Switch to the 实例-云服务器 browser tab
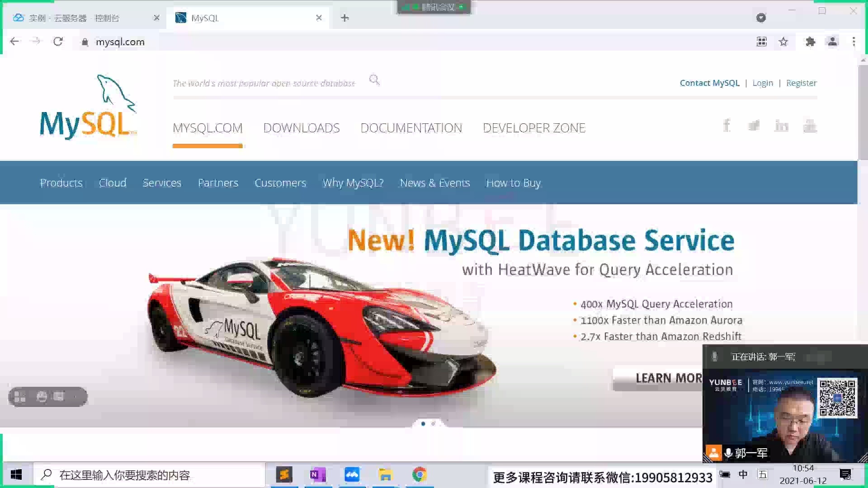This screenshot has width=868, height=488. (75, 18)
